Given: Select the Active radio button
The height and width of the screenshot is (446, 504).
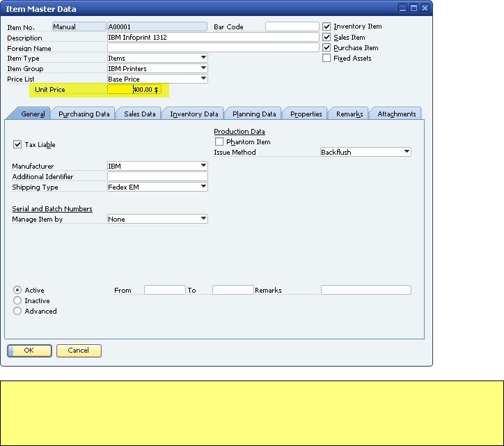Looking at the screenshot, I should coord(17,290).
